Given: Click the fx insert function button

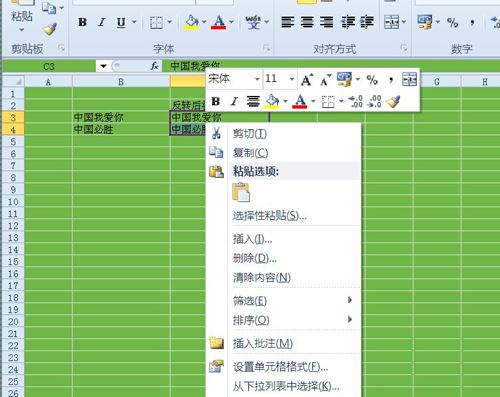Looking at the screenshot, I should pyautogui.click(x=154, y=66).
